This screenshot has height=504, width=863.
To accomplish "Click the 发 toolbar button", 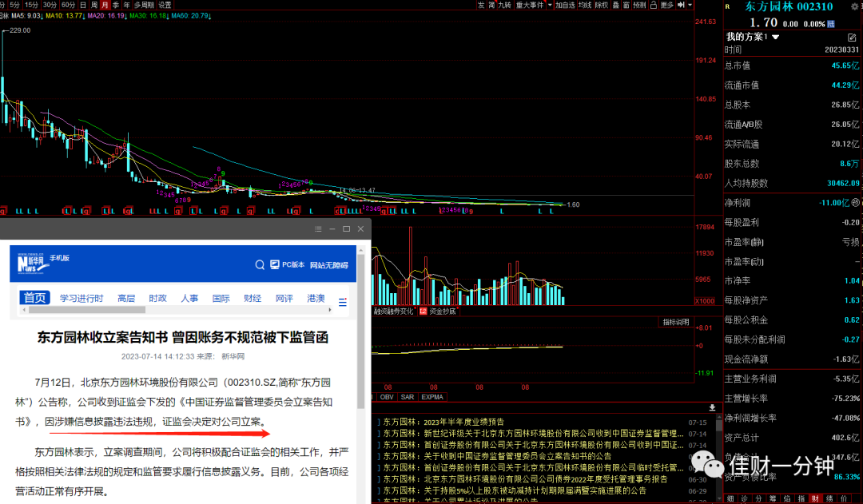I will [481, 5].
